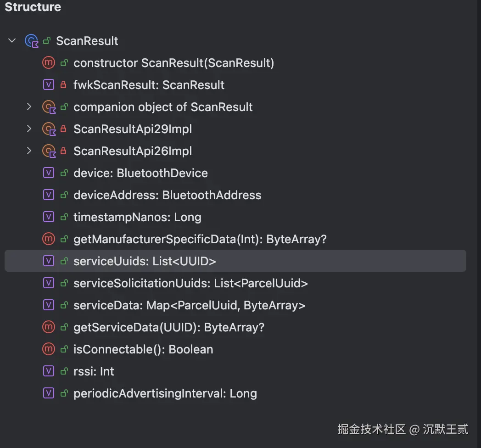Viewport: 481px width, 448px height.
Task: Expand the ScanResultApi26Impl node
Action: tap(29, 151)
